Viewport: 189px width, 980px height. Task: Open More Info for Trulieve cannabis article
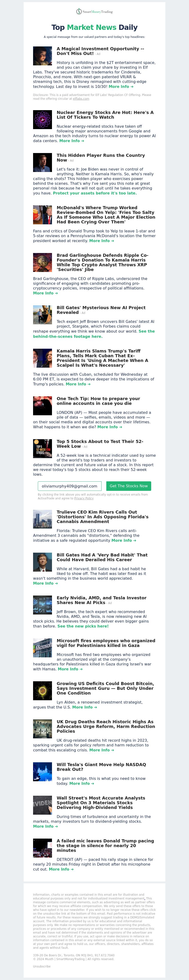[x=124, y=541]
